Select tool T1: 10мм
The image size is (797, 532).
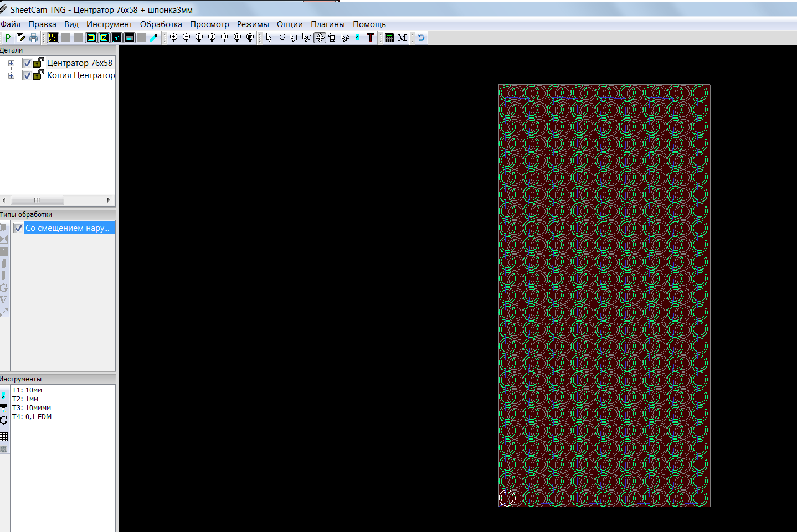27,390
